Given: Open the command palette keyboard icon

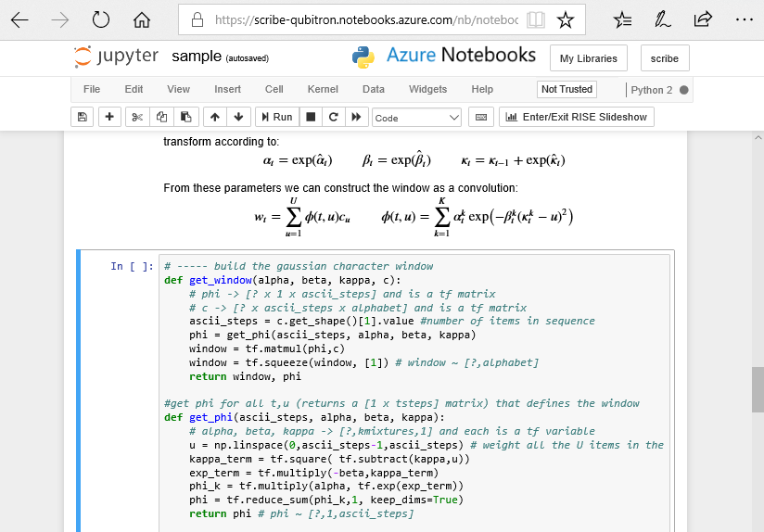Looking at the screenshot, I should point(480,117).
